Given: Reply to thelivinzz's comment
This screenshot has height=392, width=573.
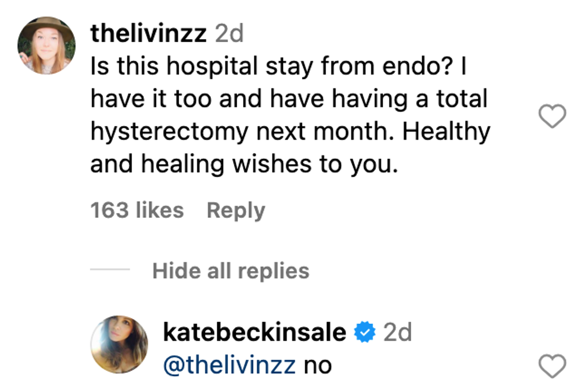Looking at the screenshot, I should (236, 210).
